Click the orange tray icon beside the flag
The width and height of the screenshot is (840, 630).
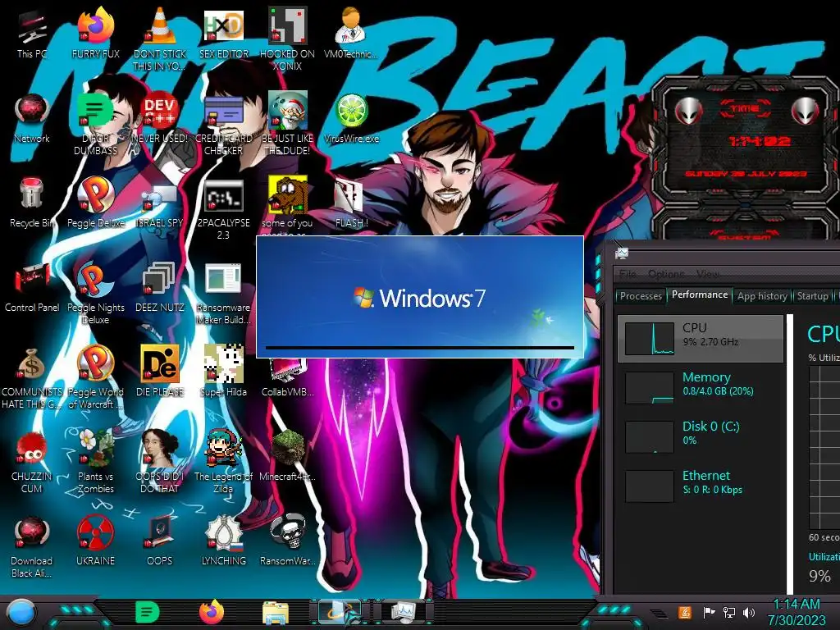684,612
